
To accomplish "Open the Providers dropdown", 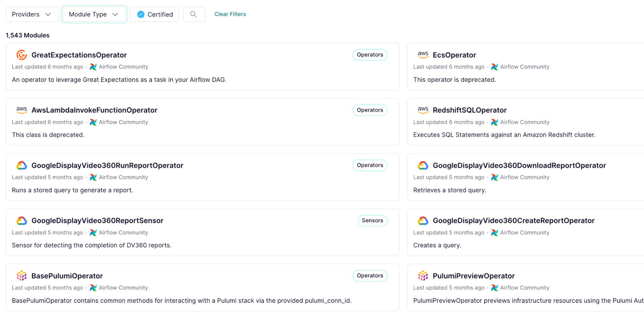I will [32, 15].
